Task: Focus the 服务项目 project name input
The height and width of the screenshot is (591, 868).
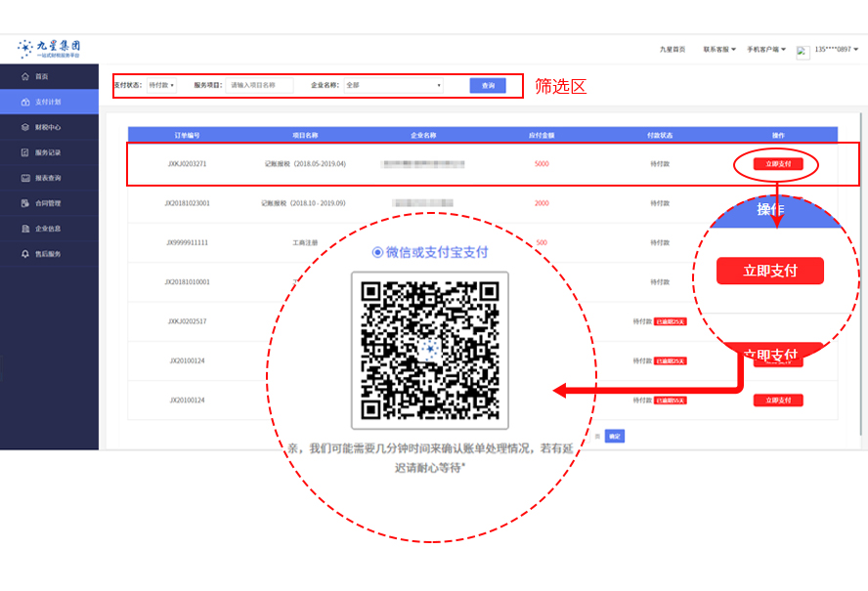Action: pos(259,85)
